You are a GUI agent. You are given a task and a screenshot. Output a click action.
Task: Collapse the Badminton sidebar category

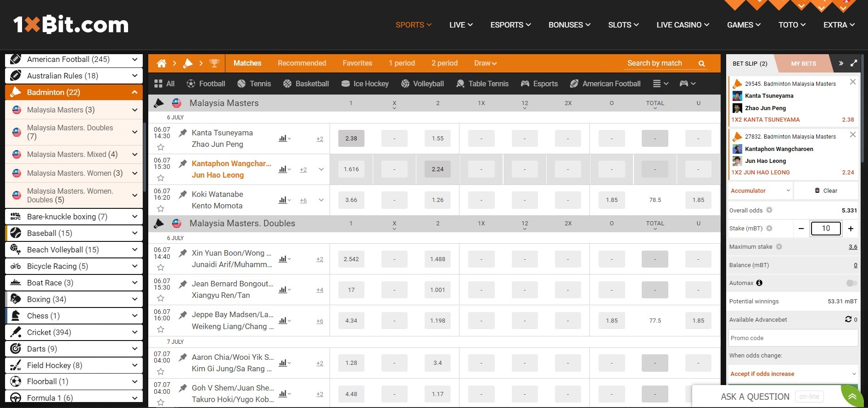tap(134, 92)
